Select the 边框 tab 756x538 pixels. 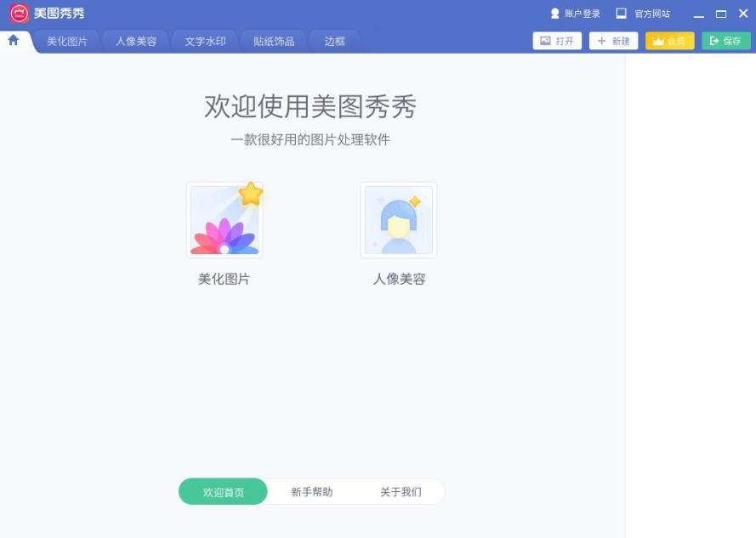tap(334, 42)
